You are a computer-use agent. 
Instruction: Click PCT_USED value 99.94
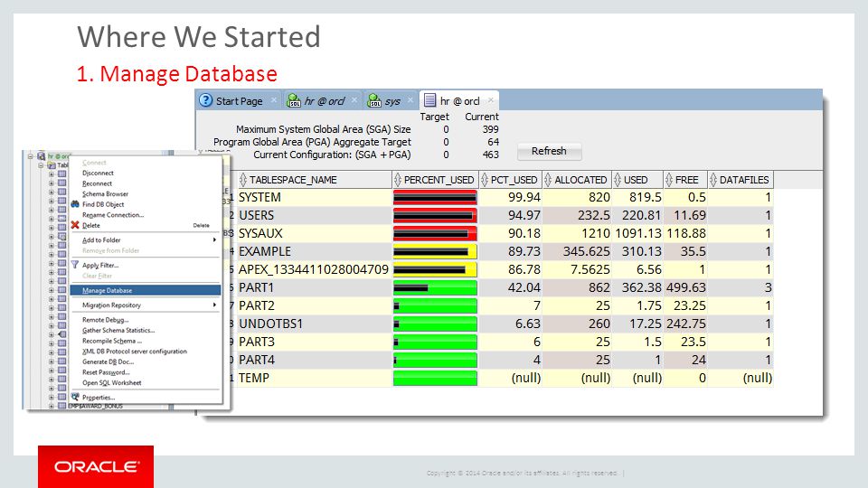[524, 198]
